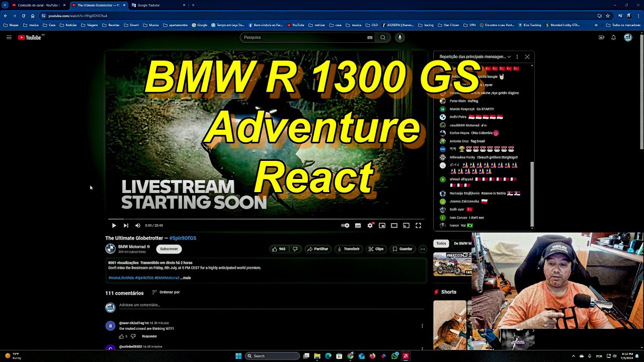Close the live chat panel

[527, 57]
